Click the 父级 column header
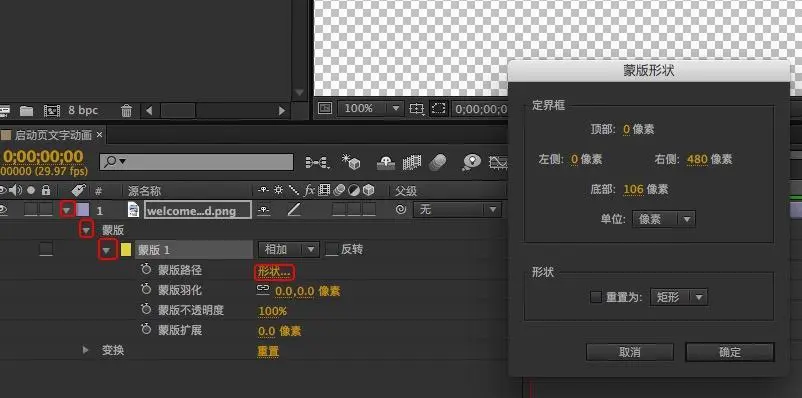This screenshot has width=802, height=398. (406, 191)
